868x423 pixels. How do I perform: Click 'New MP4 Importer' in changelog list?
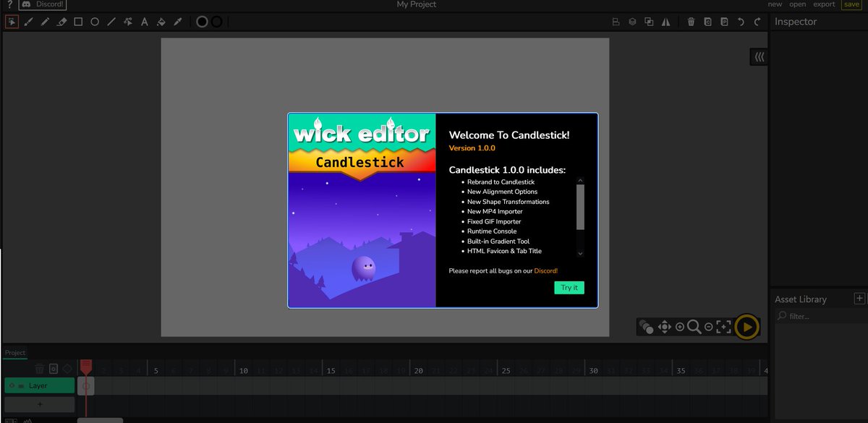495,212
